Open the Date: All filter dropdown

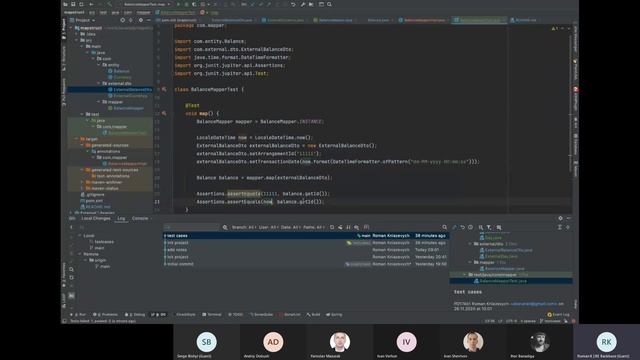290,227
